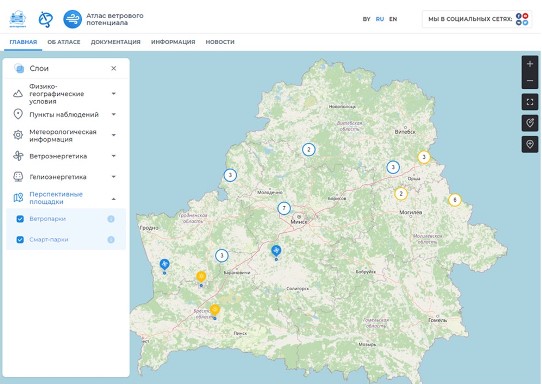The height and width of the screenshot is (384, 542).
Task: Open the VK social link icon
Action: [518, 22]
